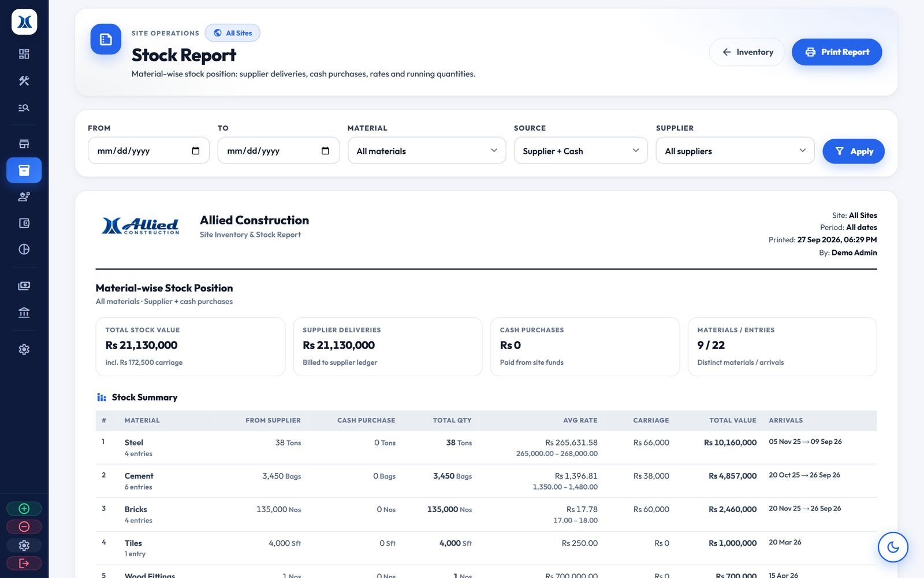Click the blue Stock Report document icon
924x578 pixels.
(x=106, y=39)
